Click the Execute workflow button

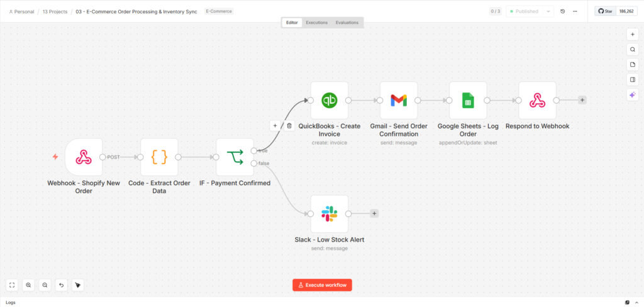(322, 285)
